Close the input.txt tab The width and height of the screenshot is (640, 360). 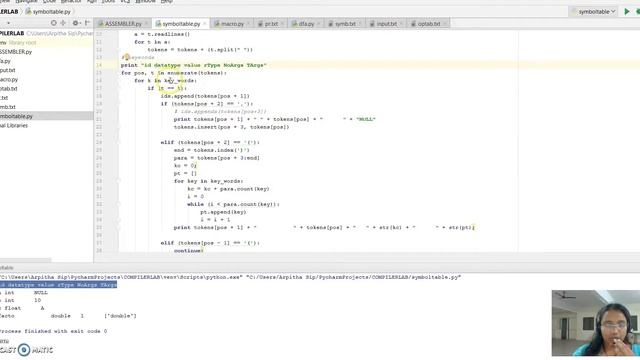[x=401, y=24]
